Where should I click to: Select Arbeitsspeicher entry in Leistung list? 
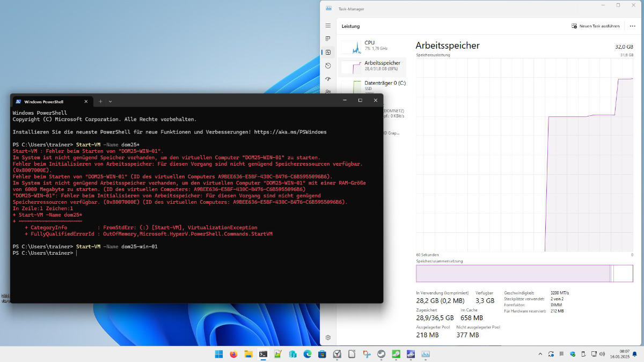click(x=371, y=66)
